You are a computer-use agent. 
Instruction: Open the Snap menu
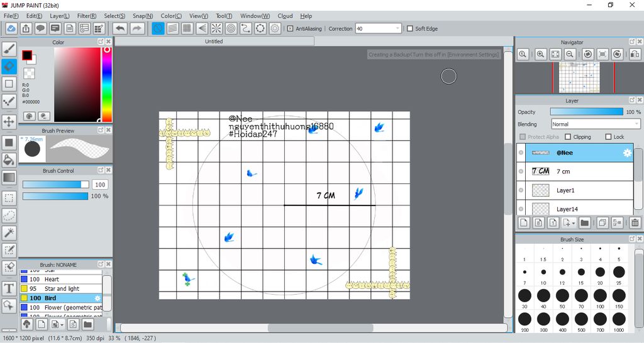(x=143, y=16)
